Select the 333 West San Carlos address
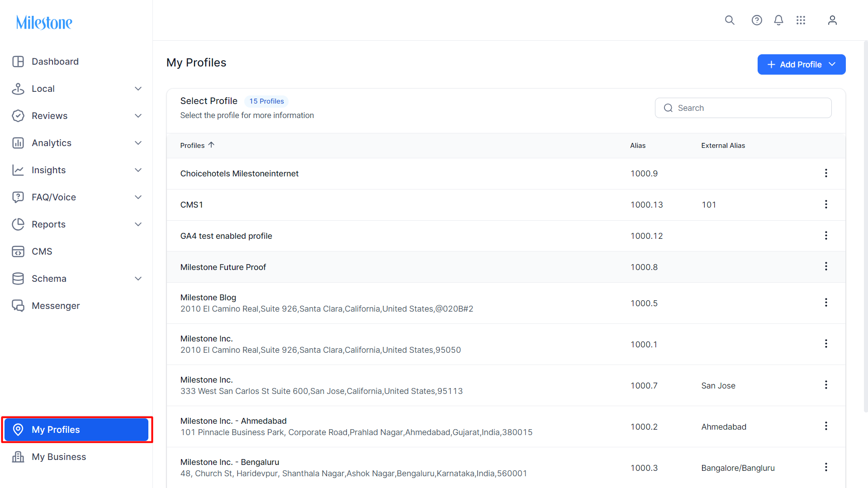868x488 pixels. point(322,391)
